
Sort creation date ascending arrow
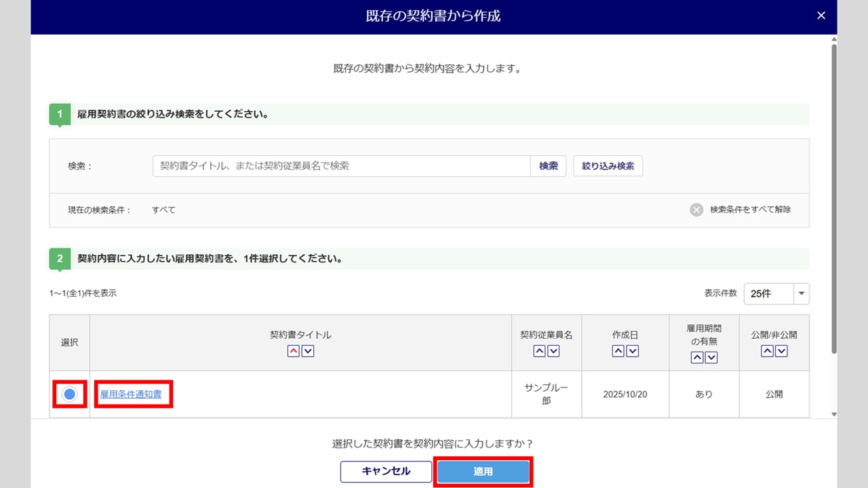click(x=618, y=351)
